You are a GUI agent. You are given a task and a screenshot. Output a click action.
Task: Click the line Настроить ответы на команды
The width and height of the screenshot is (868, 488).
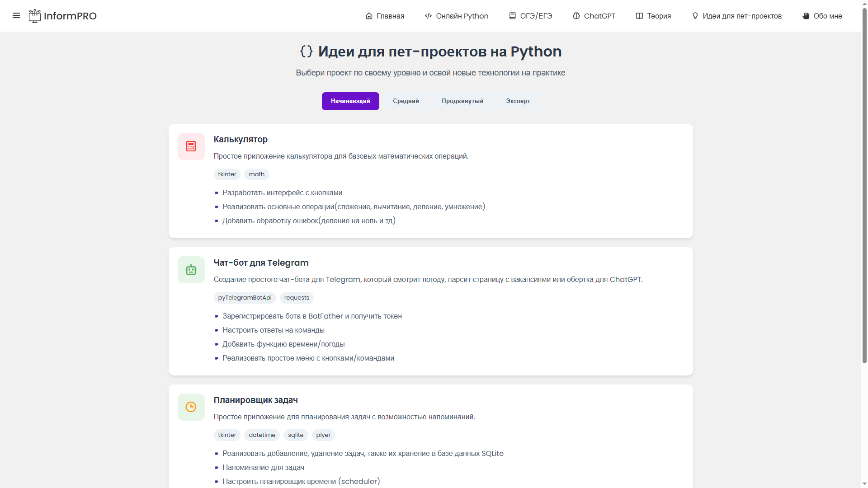pyautogui.click(x=274, y=330)
